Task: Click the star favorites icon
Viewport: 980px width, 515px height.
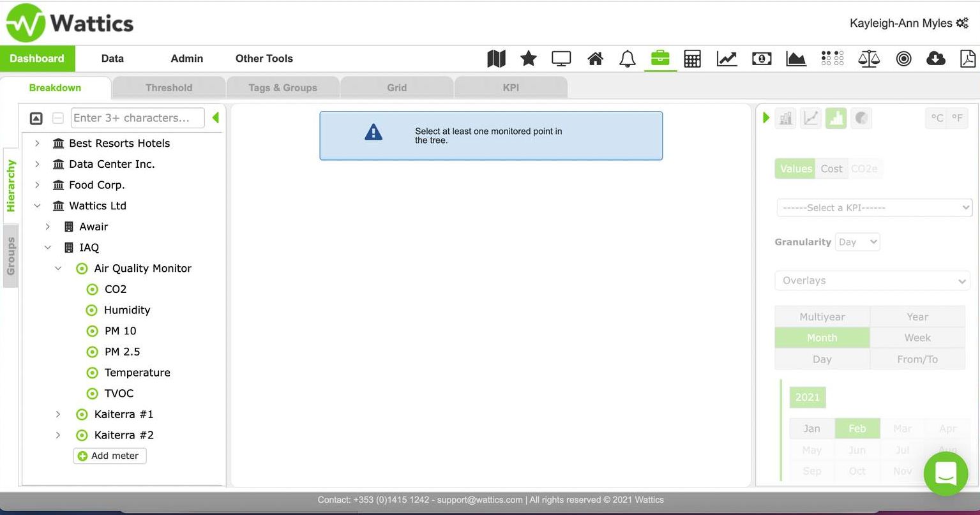Action: click(529, 59)
